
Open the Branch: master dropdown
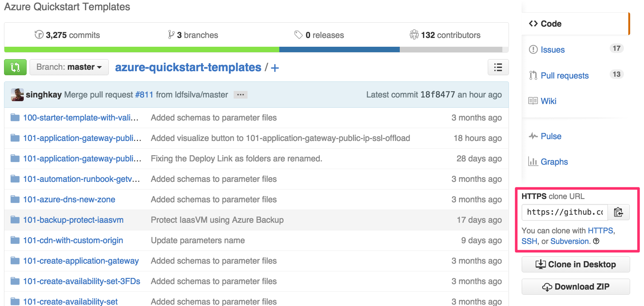[x=69, y=67]
